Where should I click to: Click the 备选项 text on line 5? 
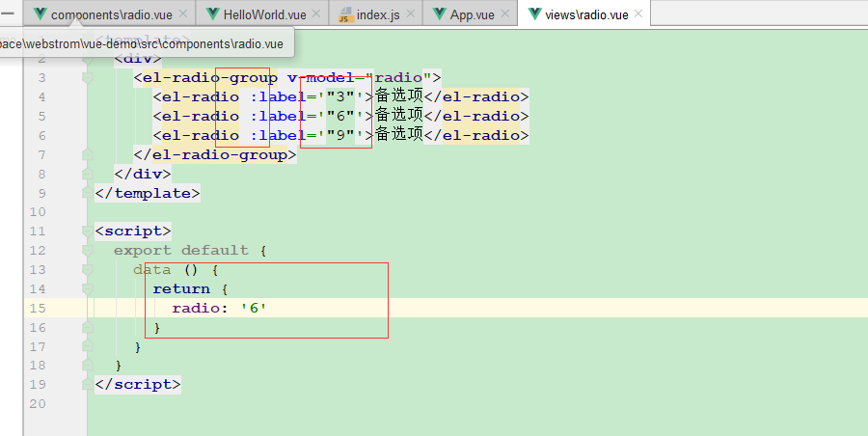point(398,115)
